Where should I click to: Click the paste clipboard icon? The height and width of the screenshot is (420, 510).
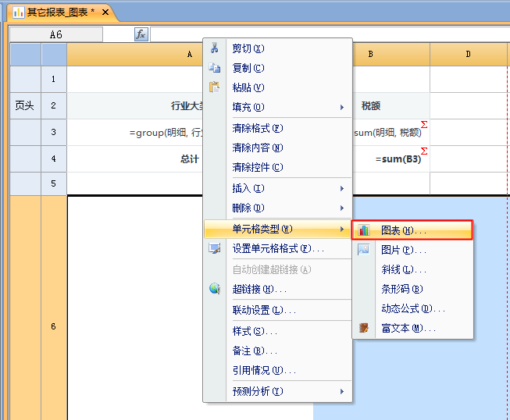(x=215, y=87)
